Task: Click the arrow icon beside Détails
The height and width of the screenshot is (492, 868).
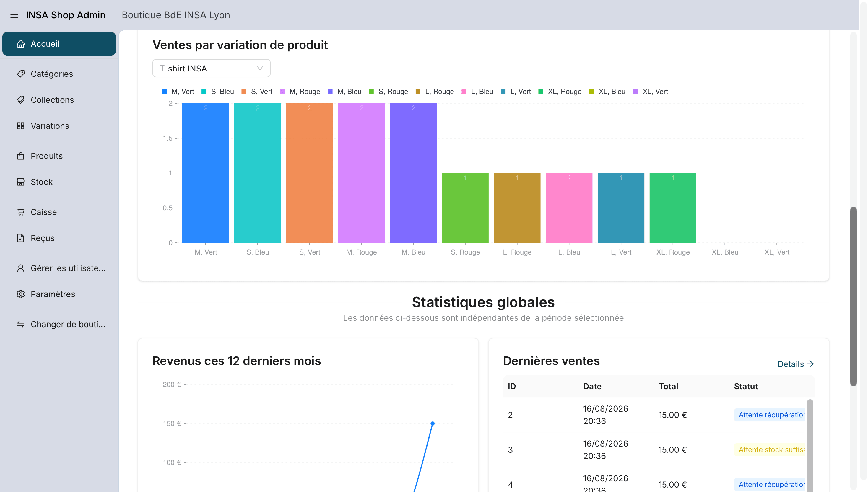Action: (810, 364)
